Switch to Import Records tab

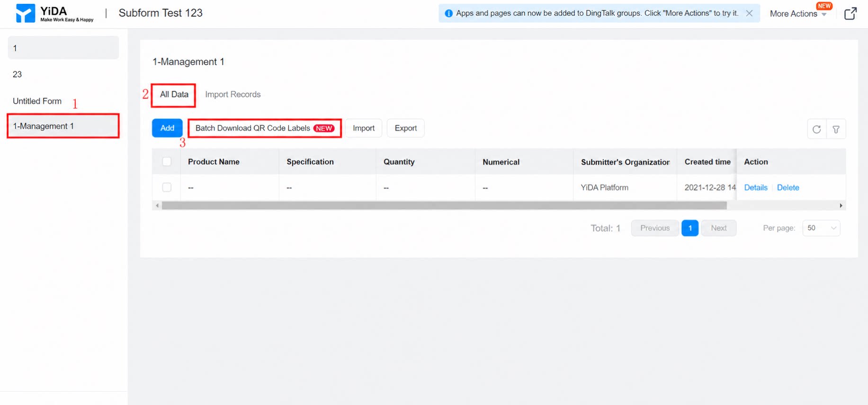[x=233, y=94]
